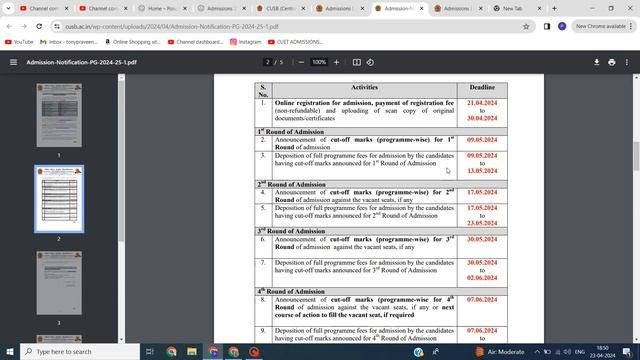
Task: Open Channel dashboard bookmark
Action: 195,42
